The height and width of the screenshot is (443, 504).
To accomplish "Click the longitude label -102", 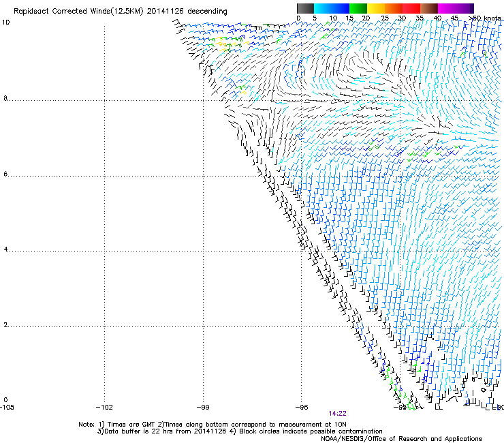I will pos(104,408).
